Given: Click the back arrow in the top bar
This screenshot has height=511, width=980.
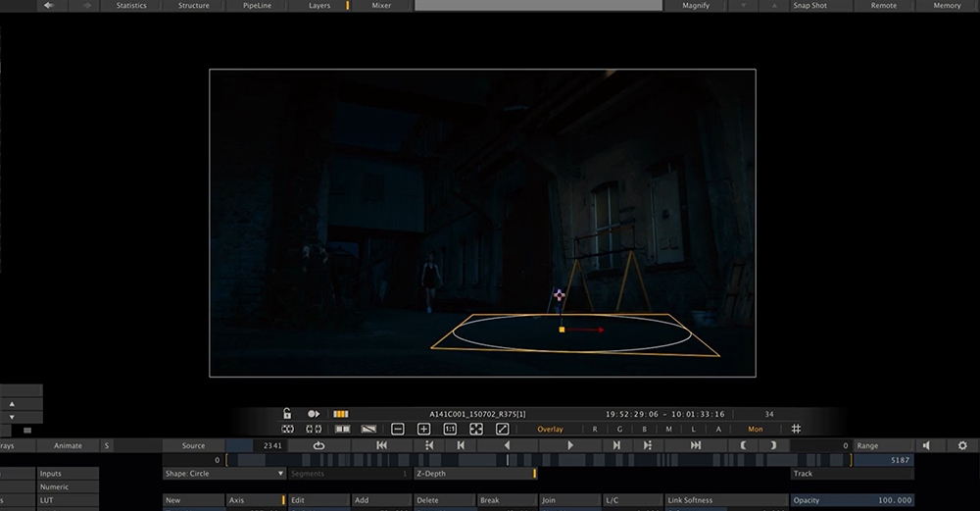Looking at the screenshot, I should [x=48, y=5].
